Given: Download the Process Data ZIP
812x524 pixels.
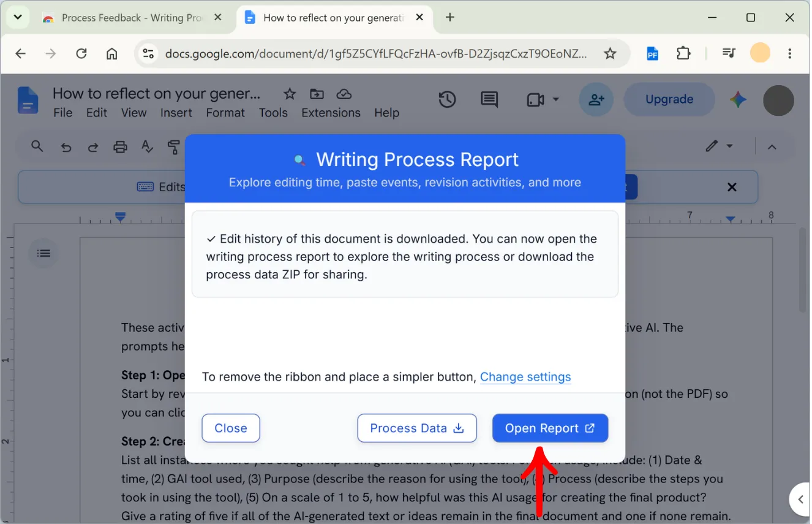Looking at the screenshot, I should [x=417, y=428].
